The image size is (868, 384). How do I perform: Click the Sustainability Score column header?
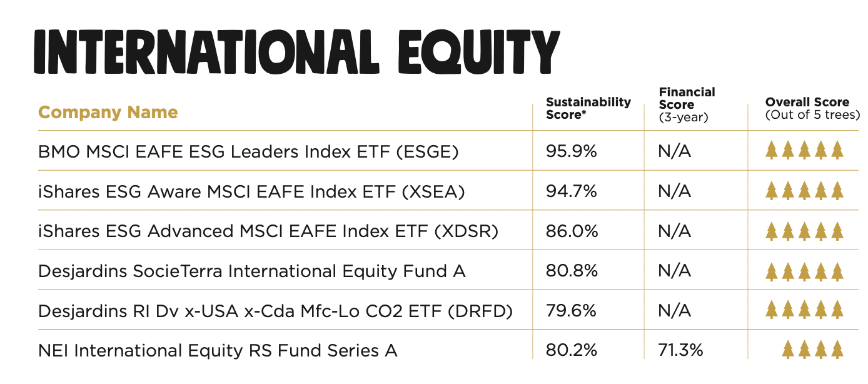pos(588,108)
